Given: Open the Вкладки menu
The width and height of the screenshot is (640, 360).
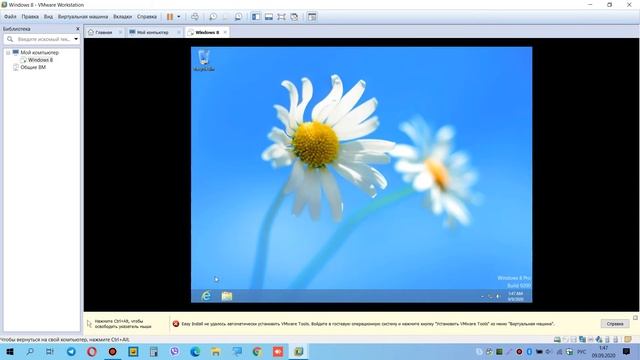Looking at the screenshot, I should click(x=122, y=17).
